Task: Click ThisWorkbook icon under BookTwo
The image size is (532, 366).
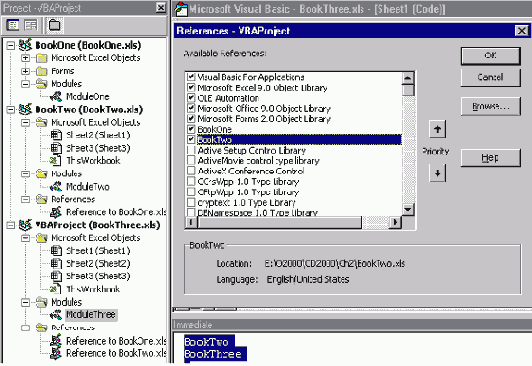Action: click(56, 160)
